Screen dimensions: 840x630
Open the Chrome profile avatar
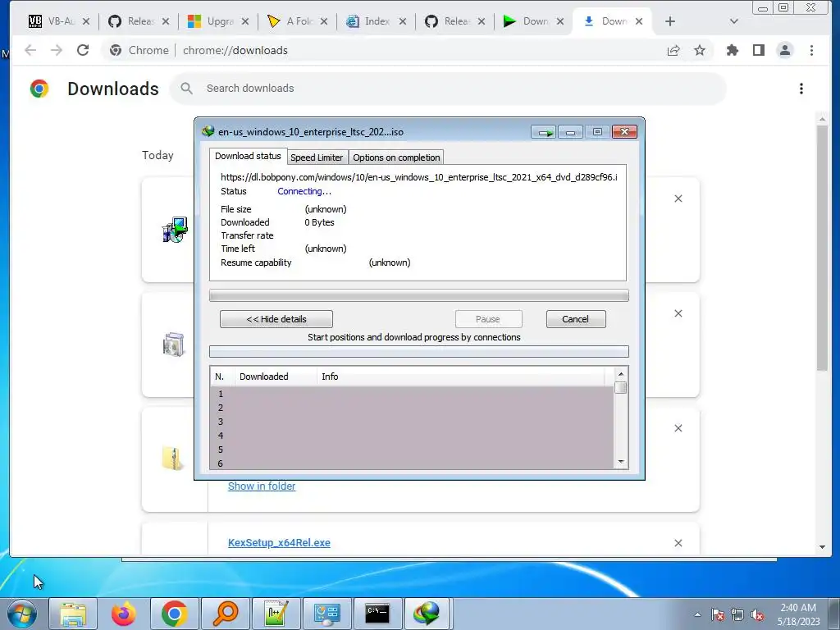tap(785, 50)
